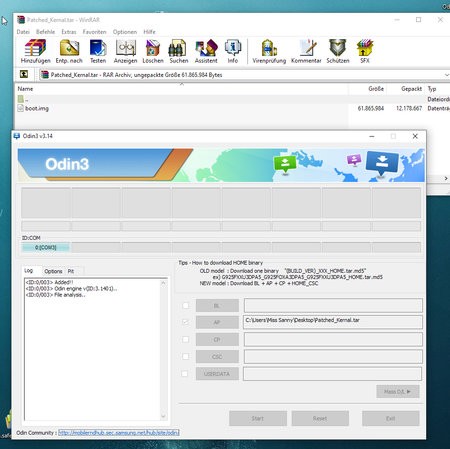Click the CP file button

coord(217,339)
